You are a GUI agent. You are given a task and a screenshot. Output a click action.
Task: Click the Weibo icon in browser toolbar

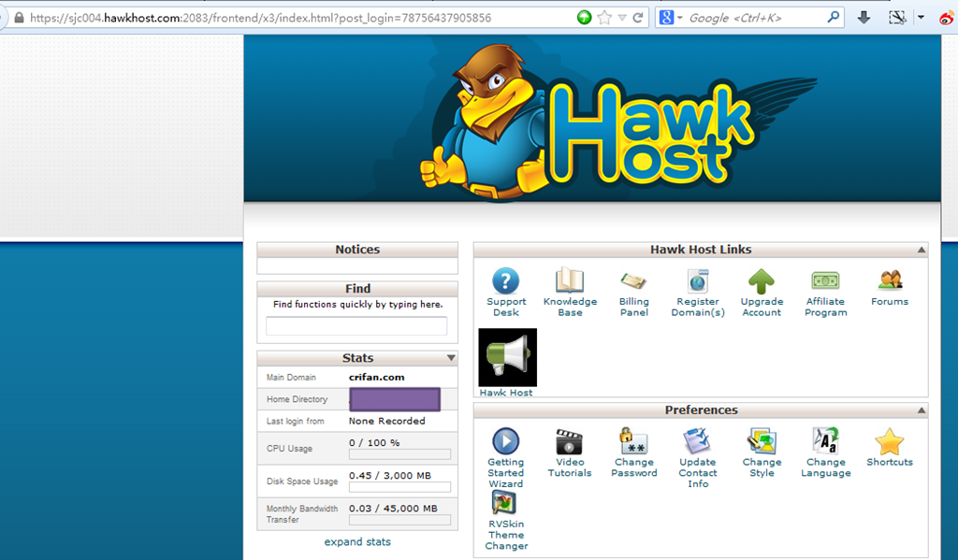tap(947, 18)
